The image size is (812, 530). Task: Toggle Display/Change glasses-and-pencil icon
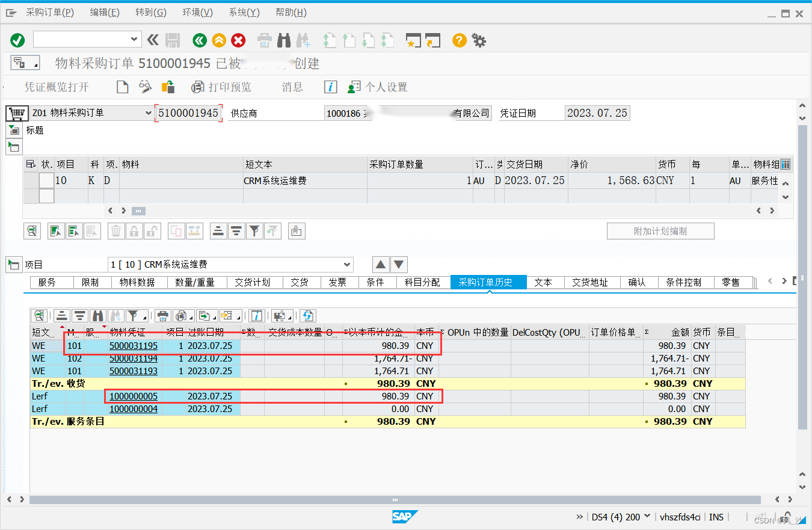(146, 87)
